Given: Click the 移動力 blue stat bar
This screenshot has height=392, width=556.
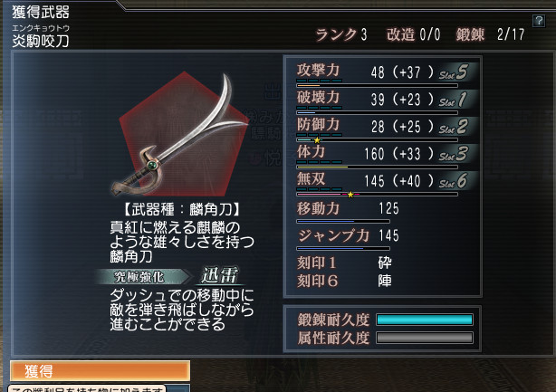Looking at the screenshot, I should (x=343, y=222).
